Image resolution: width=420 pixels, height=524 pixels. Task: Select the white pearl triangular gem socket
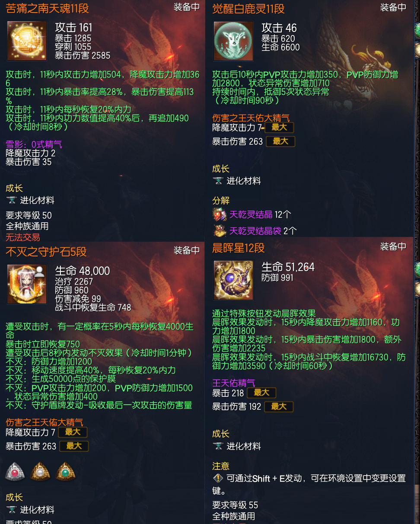(40, 471)
